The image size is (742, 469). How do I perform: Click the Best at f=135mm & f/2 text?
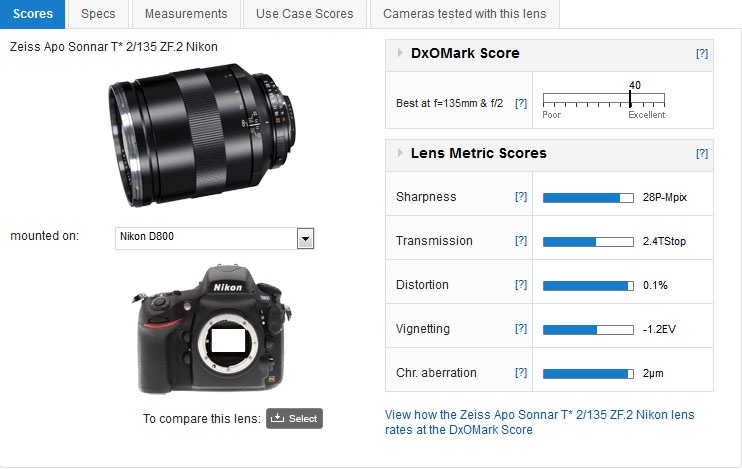click(449, 103)
